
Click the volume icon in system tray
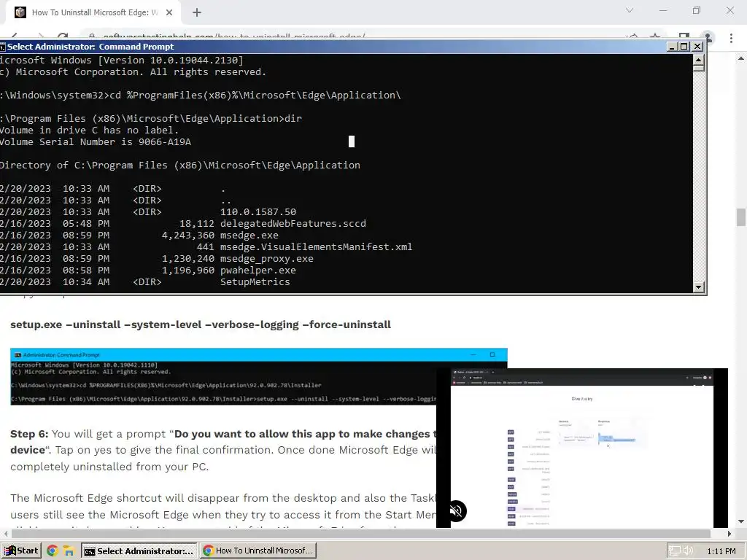point(689,551)
